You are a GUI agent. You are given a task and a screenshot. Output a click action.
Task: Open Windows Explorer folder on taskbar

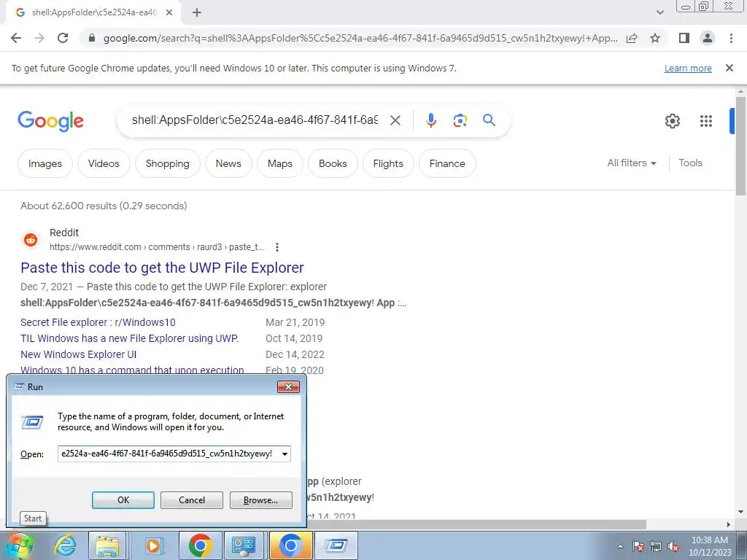click(x=108, y=545)
